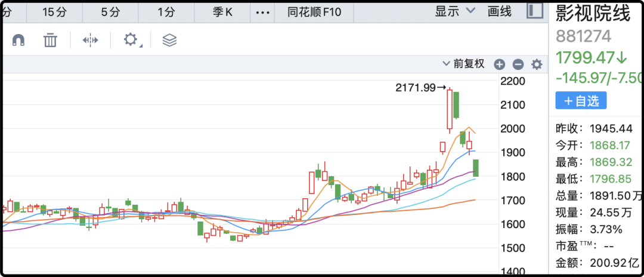The height and width of the screenshot is (277, 644).
Task: Click the price change -145.97 text
Action: pos(581,78)
